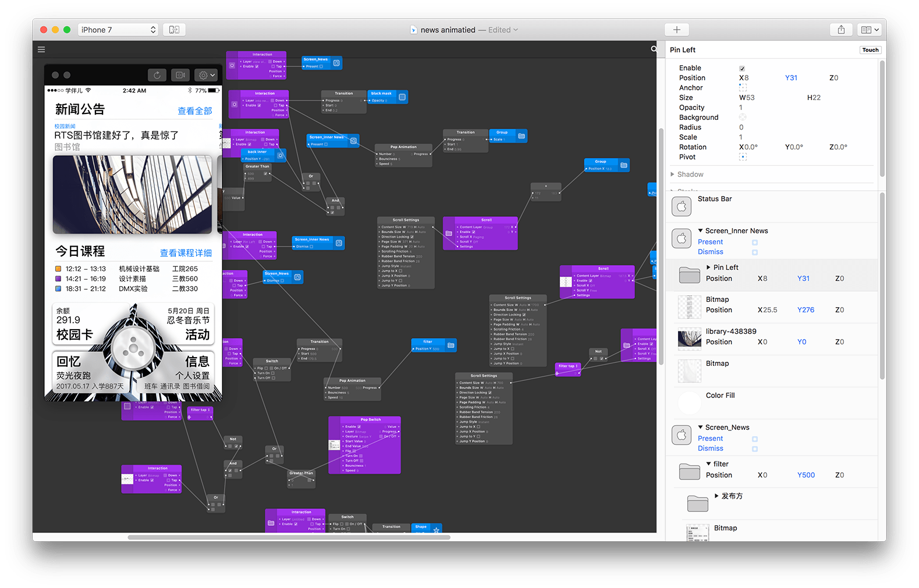This screenshot has width=919, height=588.
Task: Expand the Shadow section in inspector
Action: click(x=673, y=174)
